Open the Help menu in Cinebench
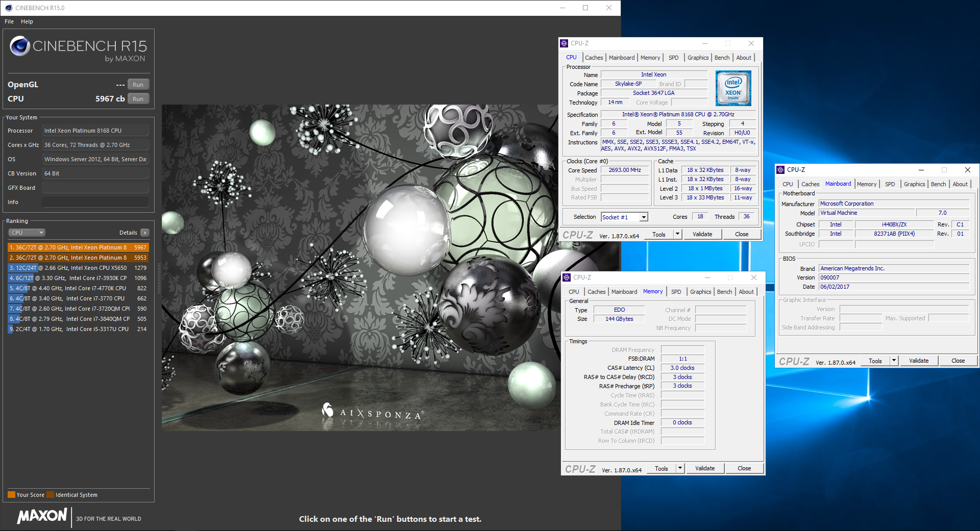Viewport: 980px width, 531px height. pos(27,21)
